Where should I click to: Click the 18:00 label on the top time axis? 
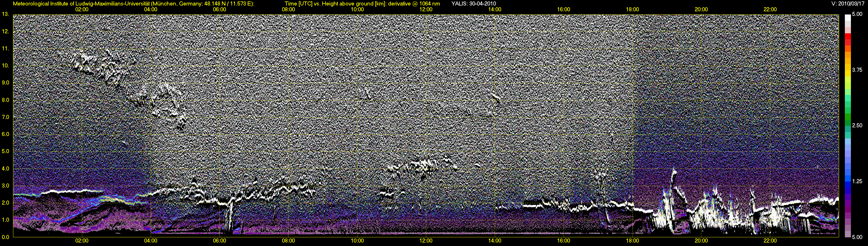coord(632,10)
